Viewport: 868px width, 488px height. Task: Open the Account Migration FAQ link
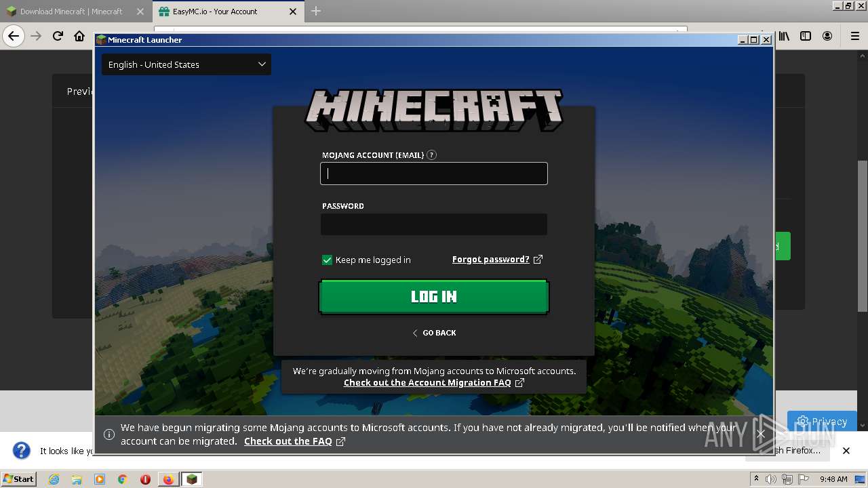tap(427, 382)
